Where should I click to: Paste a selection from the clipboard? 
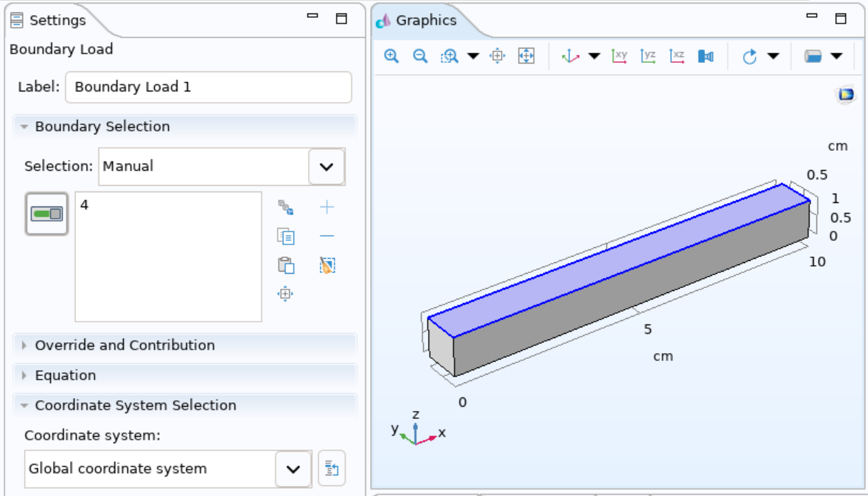click(x=285, y=264)
